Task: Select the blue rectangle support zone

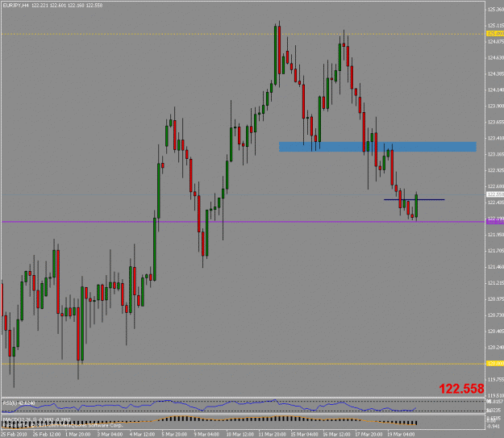Action: [x=377, y=147]
